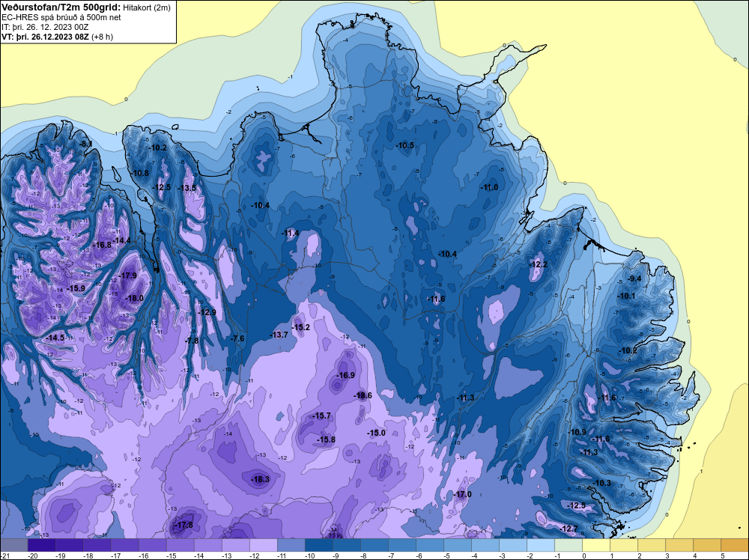This screenshot has height=560, width=749.
Task: Click the -12.2 temperature value
Action: coord(539,264)
